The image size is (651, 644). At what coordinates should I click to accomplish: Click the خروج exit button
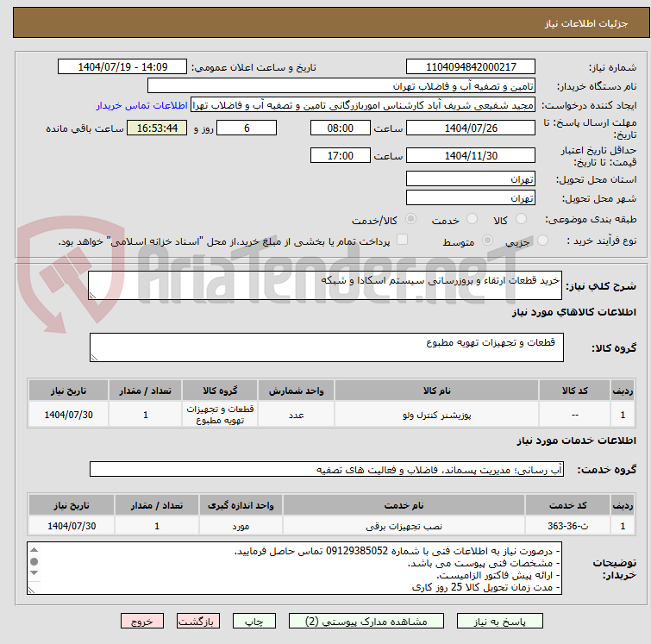[142, 622]
